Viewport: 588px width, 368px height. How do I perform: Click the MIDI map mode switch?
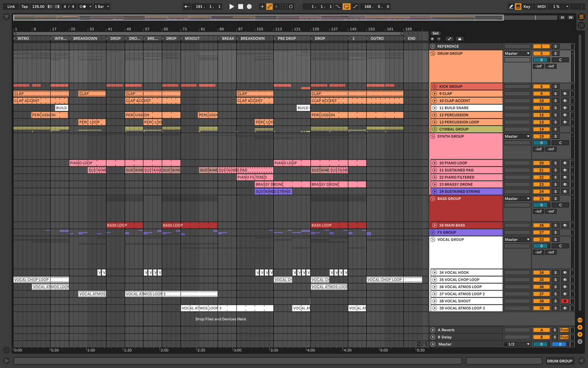click(x=541, y=7)
